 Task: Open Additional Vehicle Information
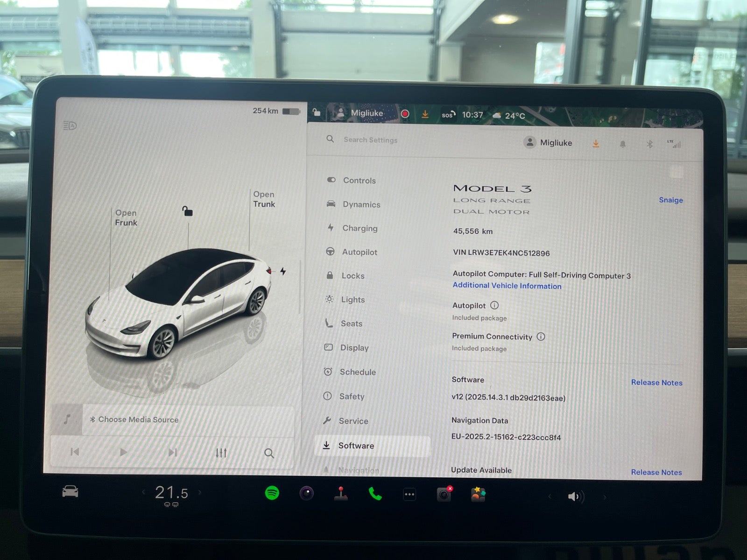point(507,286)
